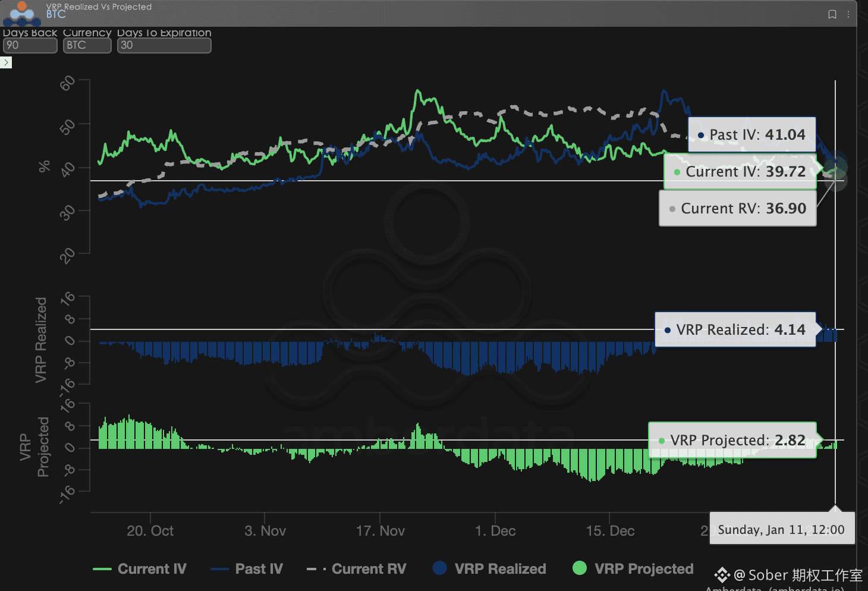The width and height of the screenshot is (868, 591).
Task: Click the VRP Realized legend label text
Action: pos(500,569)
